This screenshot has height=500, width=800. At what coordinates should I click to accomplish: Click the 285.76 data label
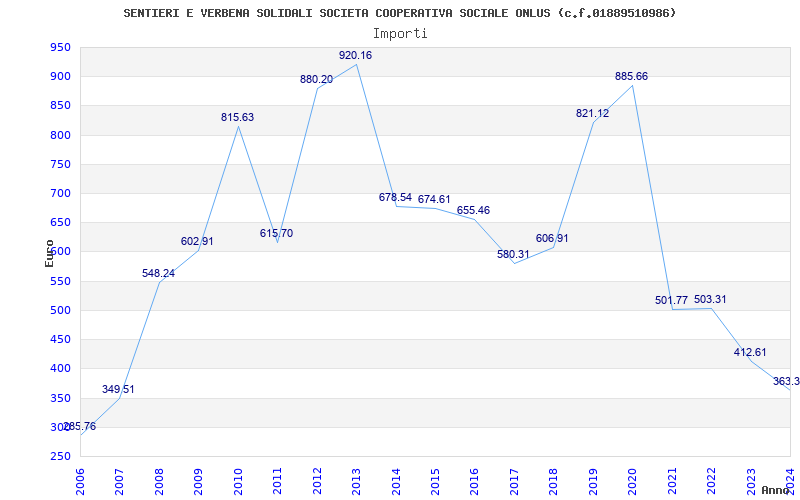pyautogui.click(x=79, y=427)
